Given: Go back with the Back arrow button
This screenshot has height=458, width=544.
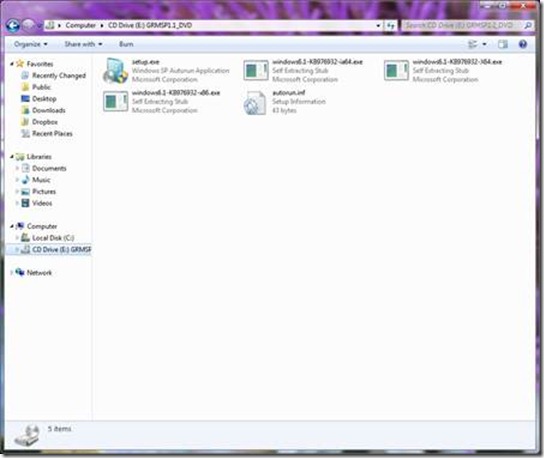Looking at the screenshot, I should pos(13,25).
